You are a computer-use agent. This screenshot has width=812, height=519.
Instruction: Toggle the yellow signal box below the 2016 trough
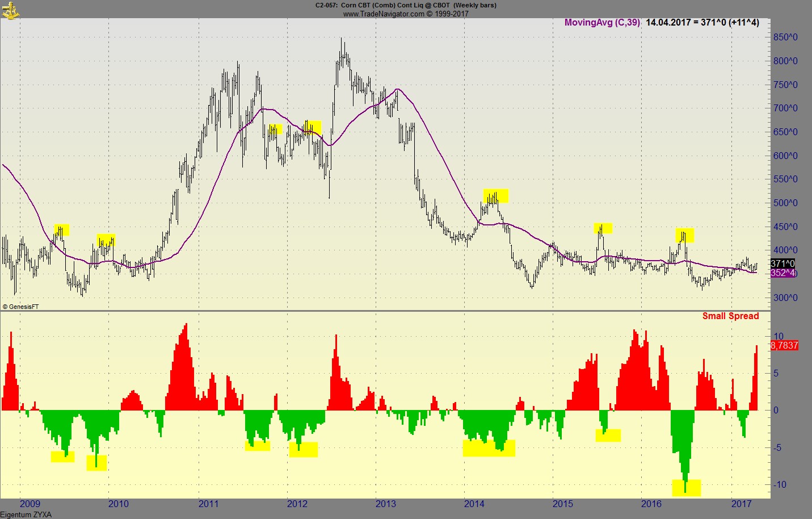click(687, 487)
